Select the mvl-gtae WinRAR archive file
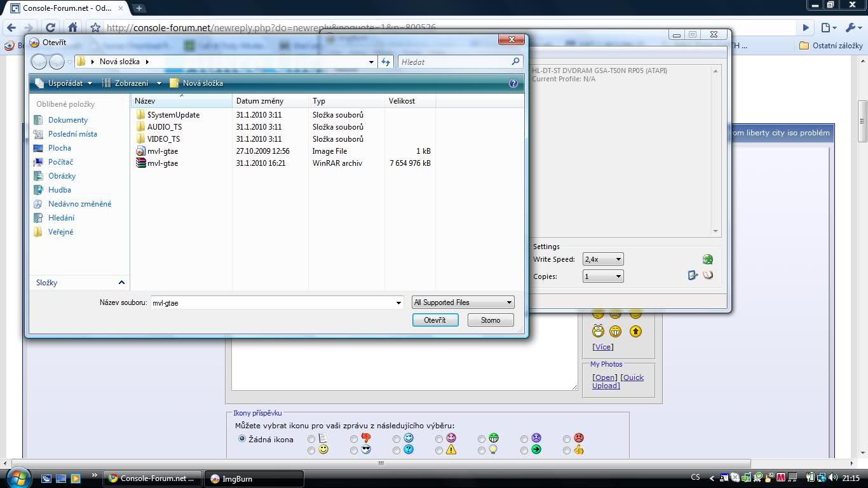The image size is (868, 488). coord(163,163)
